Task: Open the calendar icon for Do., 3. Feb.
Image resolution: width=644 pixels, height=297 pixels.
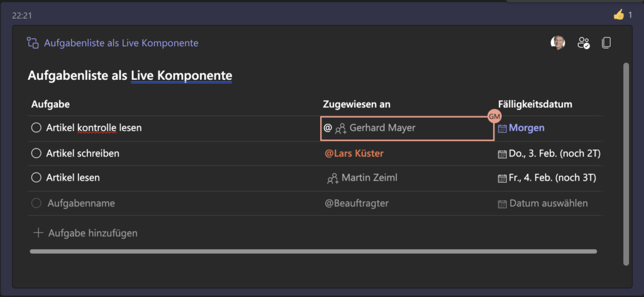Action: point(502,154)
